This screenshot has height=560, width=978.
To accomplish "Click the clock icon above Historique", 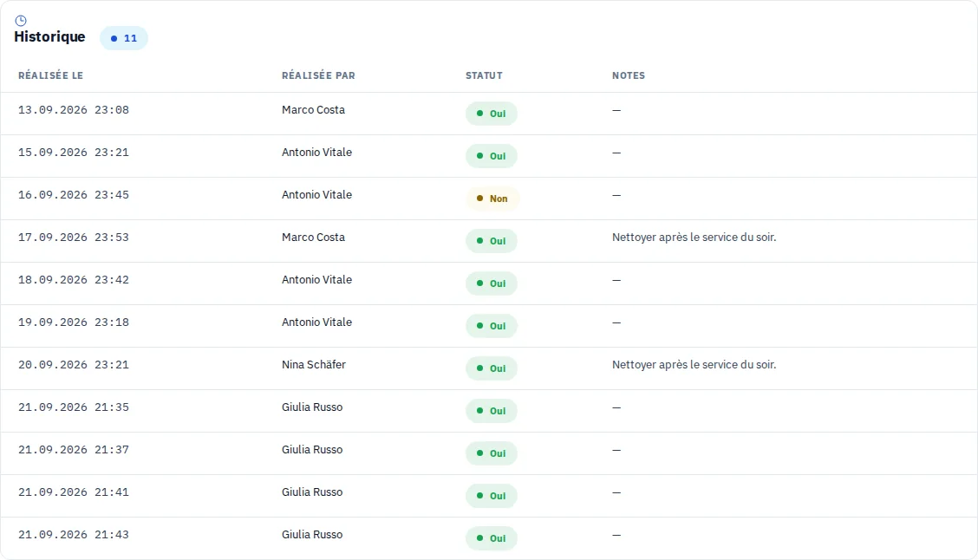I will 21,21.
